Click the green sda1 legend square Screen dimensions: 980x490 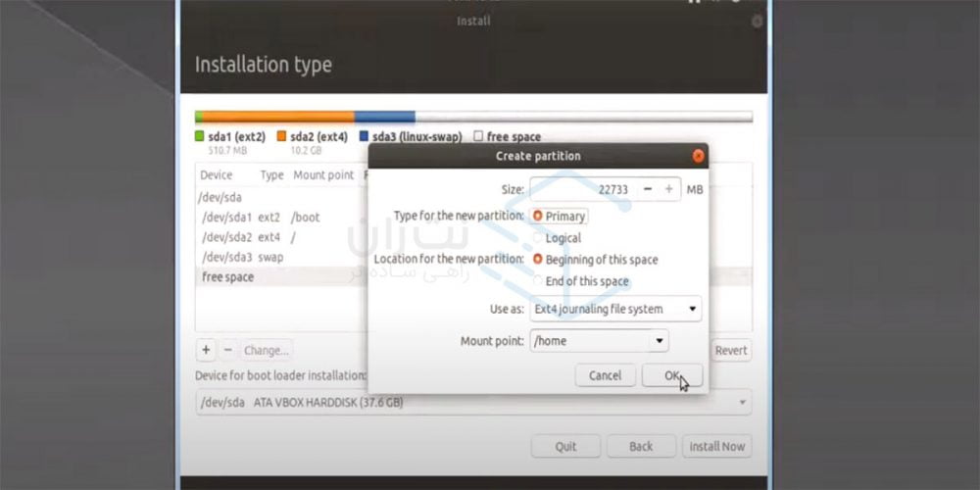tap(200, 137)
